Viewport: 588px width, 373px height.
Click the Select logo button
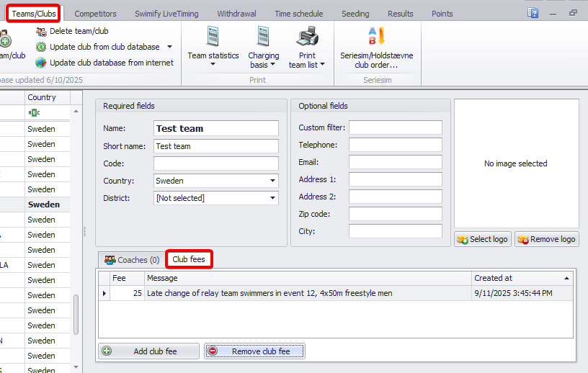pos(482,239)
